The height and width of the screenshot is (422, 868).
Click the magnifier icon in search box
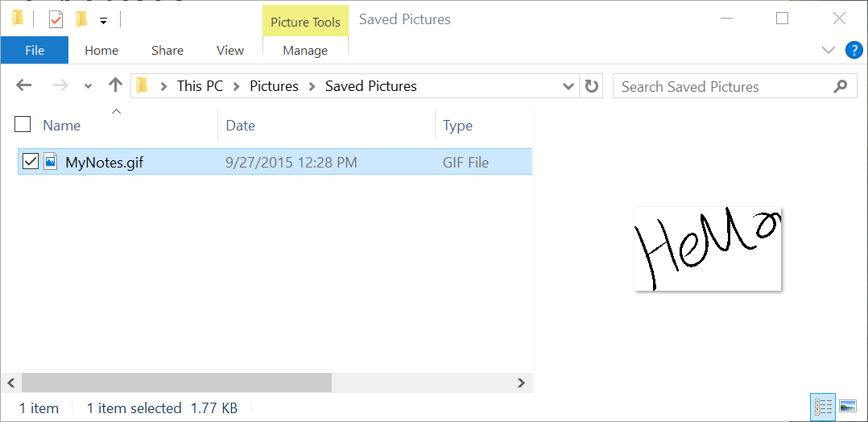coord(840,86)
